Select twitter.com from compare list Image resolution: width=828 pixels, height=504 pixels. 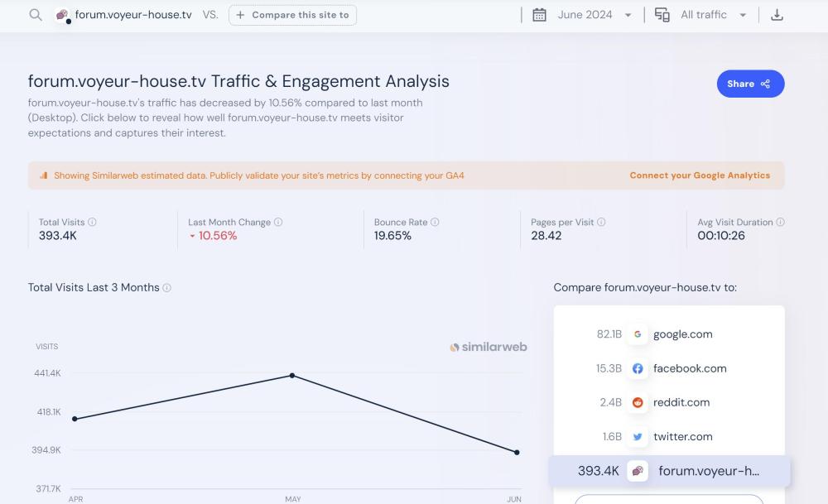coord(682,436)
